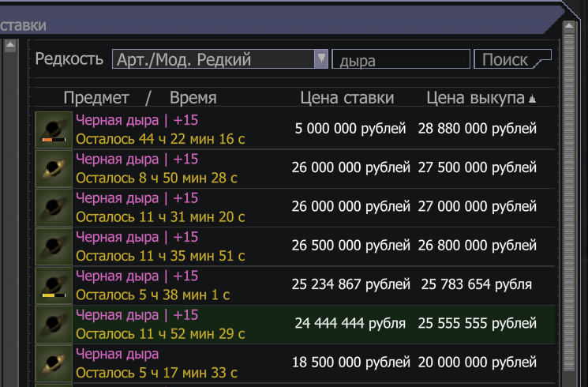588x387 pixels.
Task: Select the icon of the highlighted 25 555 555 lot
Action: [54, 323]
